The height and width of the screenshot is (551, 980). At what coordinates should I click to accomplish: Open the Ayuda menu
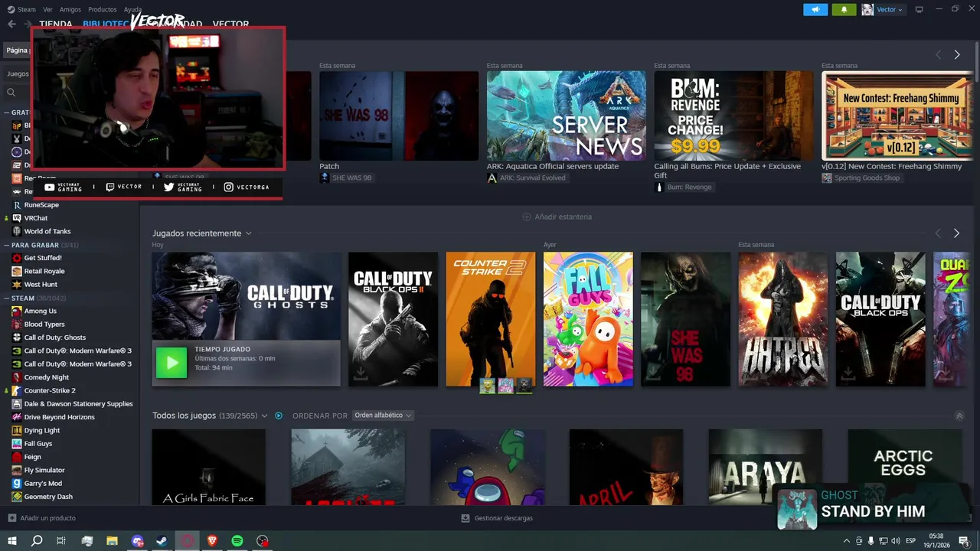(132, 9)
